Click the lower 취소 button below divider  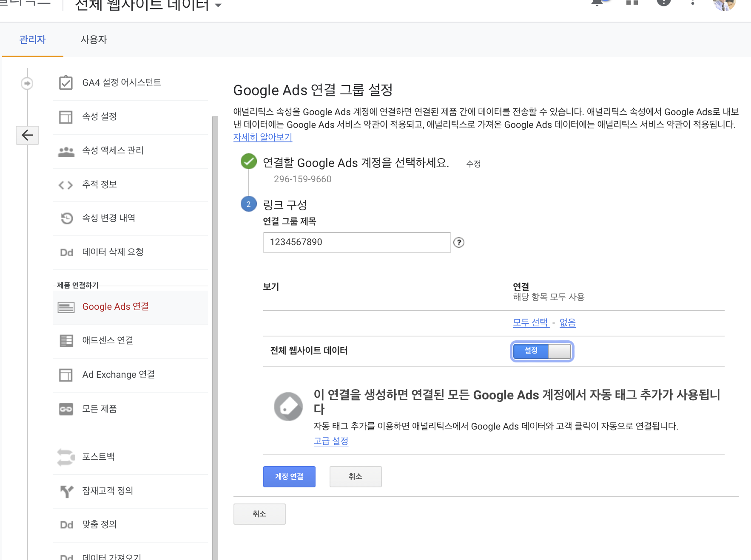(259, 514)
